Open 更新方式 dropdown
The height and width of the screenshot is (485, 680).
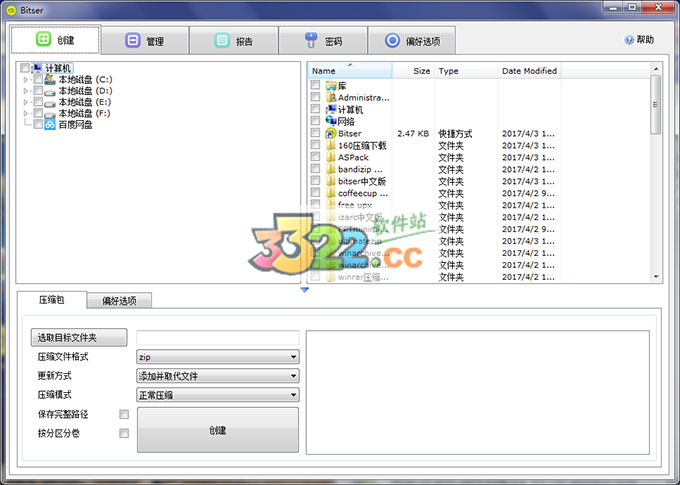[x=218, y=376]
